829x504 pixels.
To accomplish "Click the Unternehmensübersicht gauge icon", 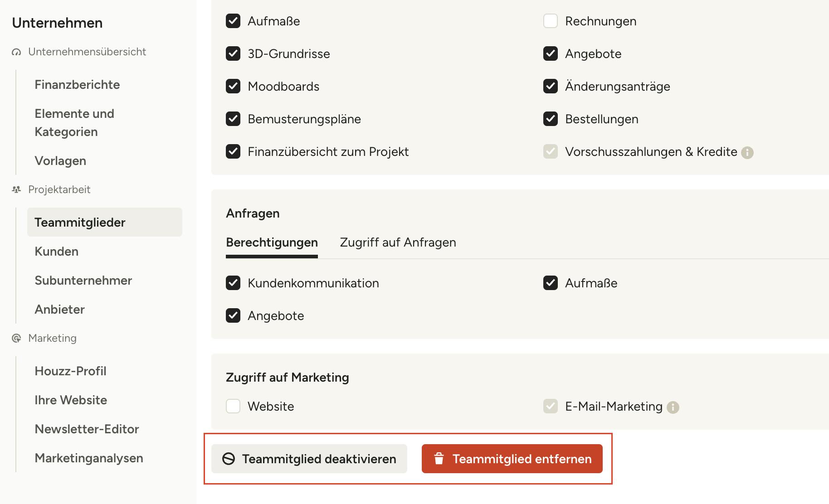I will click(x=17, y=52).
